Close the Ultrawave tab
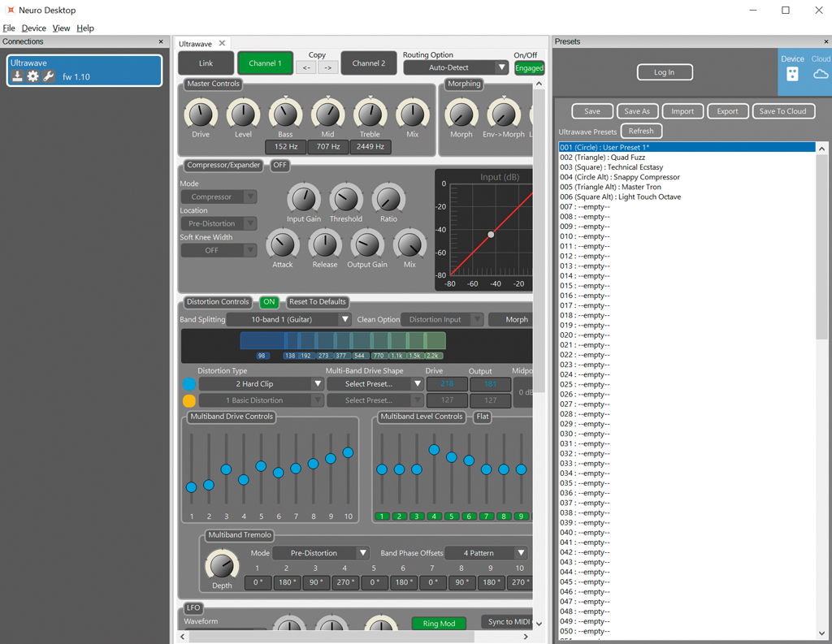Image resolution: width=832 pixels, height=644 pixels. (x=223, y=43)
